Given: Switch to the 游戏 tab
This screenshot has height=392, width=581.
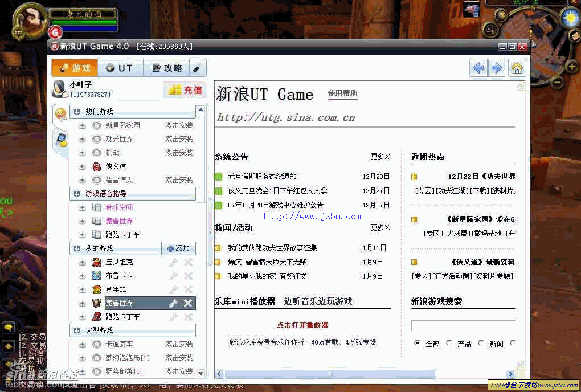Looking at the screenshot, I should pos(75,68).
